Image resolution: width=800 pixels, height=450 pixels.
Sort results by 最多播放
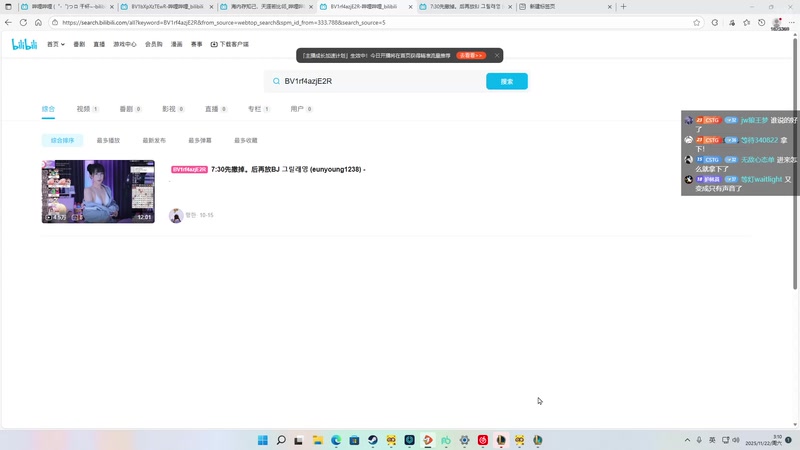[x=108, y=140]
